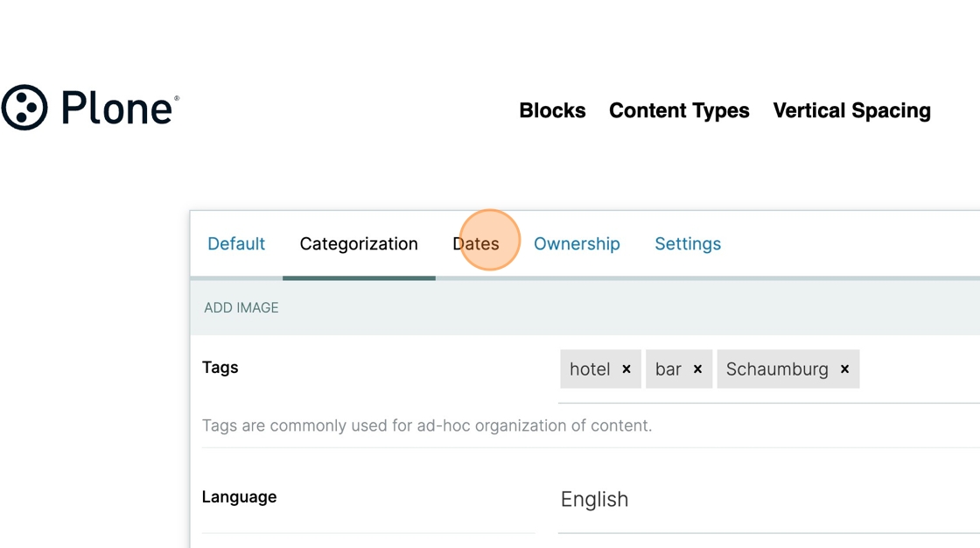Image resolution: width=980 pixels, height=548 pixels.
Task: Switch to the Default tab
Action: (x=236, y=244)
